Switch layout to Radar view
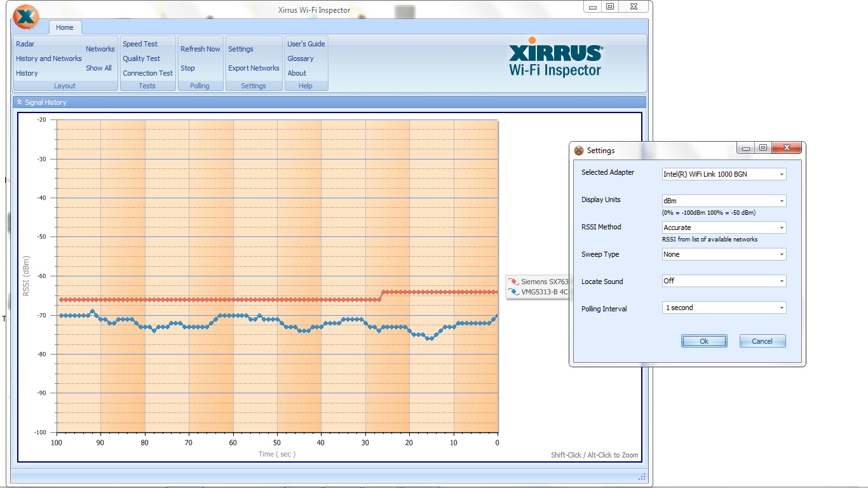 [25, 44]
